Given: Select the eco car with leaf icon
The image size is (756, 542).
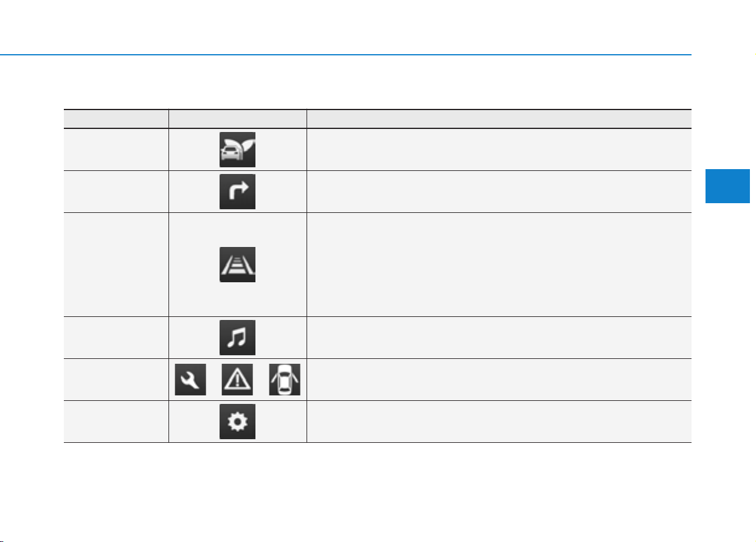Looking at the screenshot, I should click(x=237, y=149).
